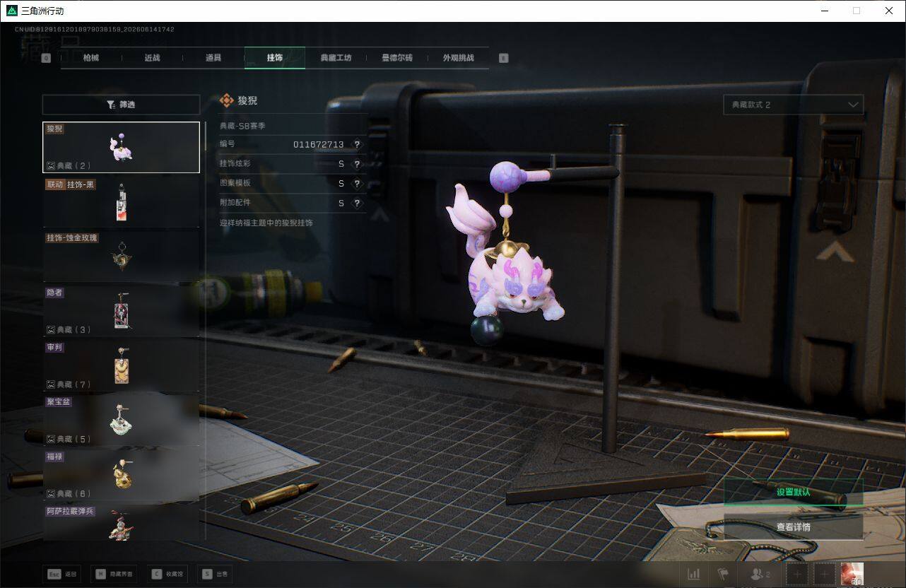This screenshot has height=588, width=906.
Task: Select the 隐者 charm thumbnail
Action: pyautogui.click(x=121, y=312)
